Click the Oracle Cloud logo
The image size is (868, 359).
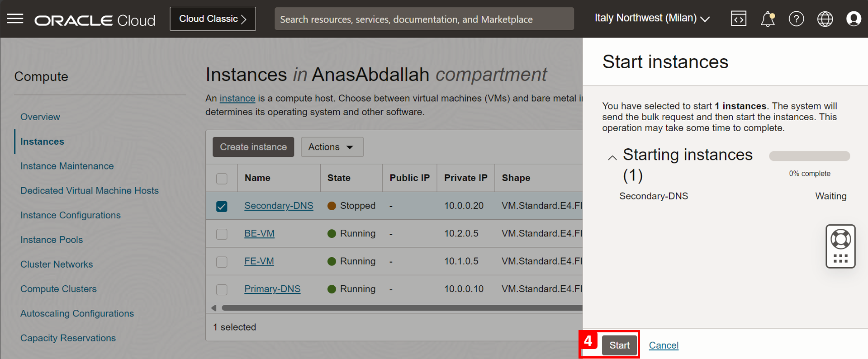tap(95, 20)
